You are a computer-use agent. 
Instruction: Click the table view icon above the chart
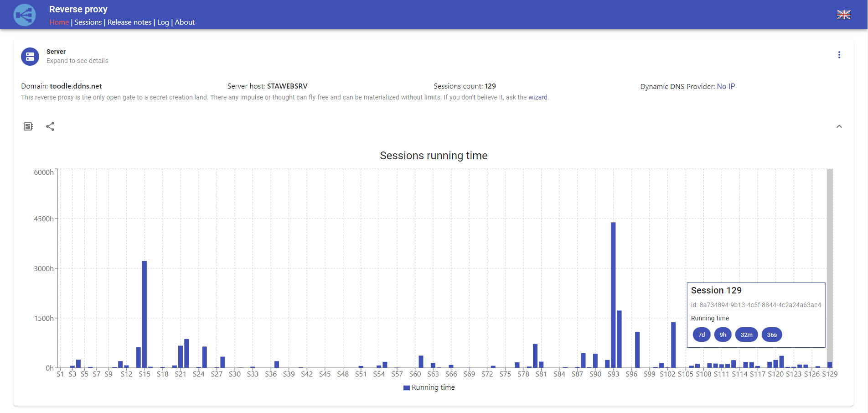click(x=28, y=126)
